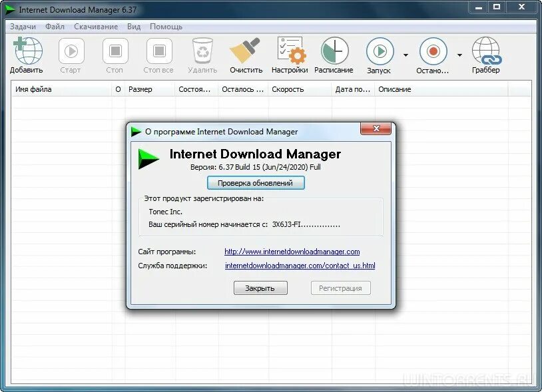Open the Скачивание menu
This screenshot has width=542, height=392.
point(96,27)
